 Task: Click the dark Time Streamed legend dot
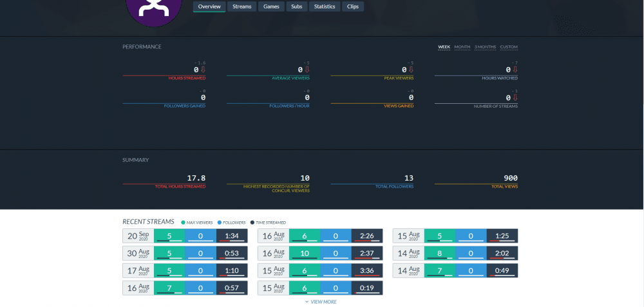252,223
